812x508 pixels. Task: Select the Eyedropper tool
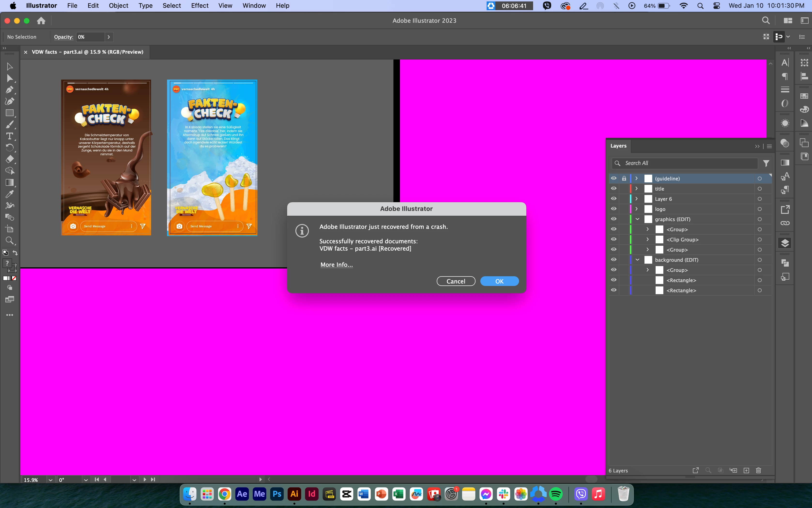pyautogui.click(x=9, y=194)
